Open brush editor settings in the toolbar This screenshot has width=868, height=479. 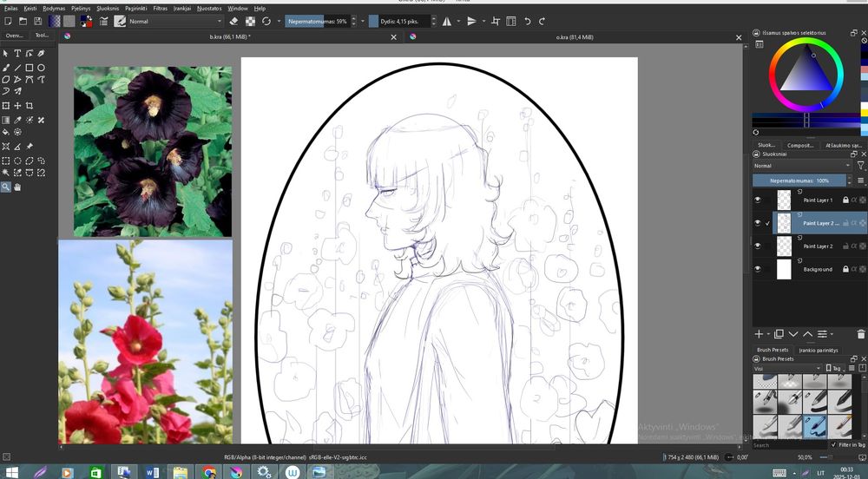pos(103,21)
